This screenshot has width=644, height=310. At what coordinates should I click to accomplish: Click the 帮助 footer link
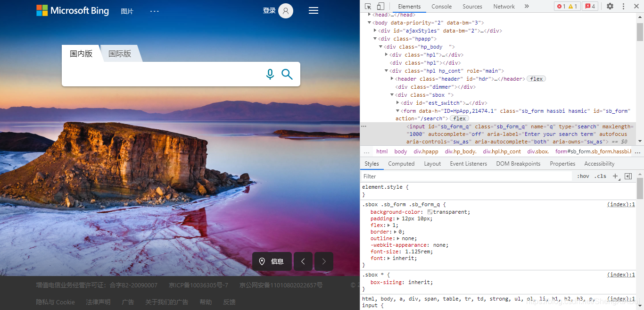[206, 302]
